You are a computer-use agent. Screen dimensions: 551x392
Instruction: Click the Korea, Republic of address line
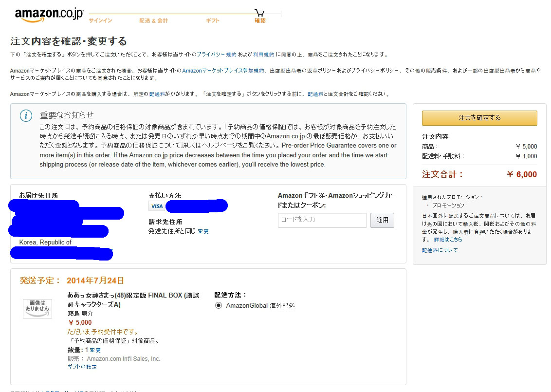point(45,242)
